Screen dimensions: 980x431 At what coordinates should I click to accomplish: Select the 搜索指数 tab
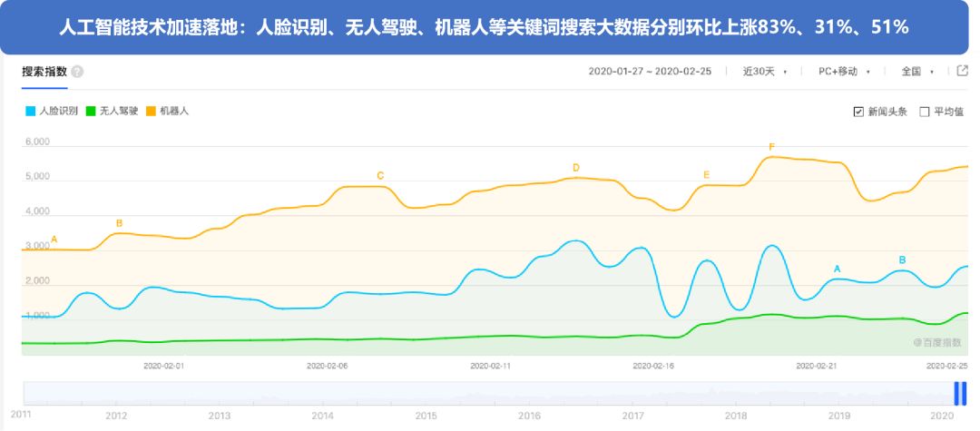44,72
